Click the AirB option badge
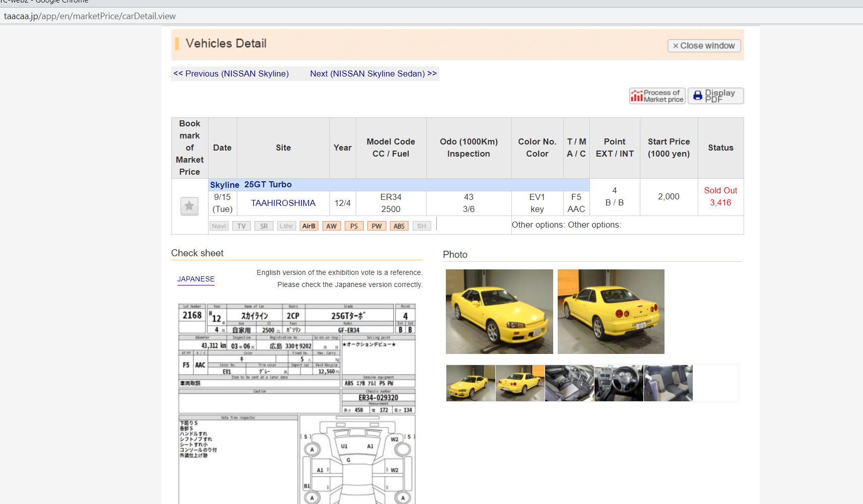This screenshot has width=863, height=504. (x=309, y=226)
